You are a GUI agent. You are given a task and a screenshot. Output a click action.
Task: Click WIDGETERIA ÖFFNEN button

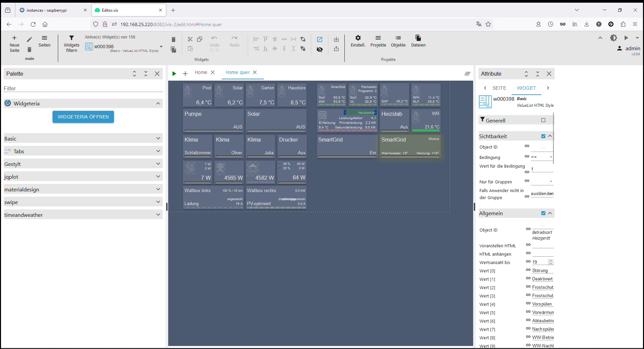click(x=83, y=117)
